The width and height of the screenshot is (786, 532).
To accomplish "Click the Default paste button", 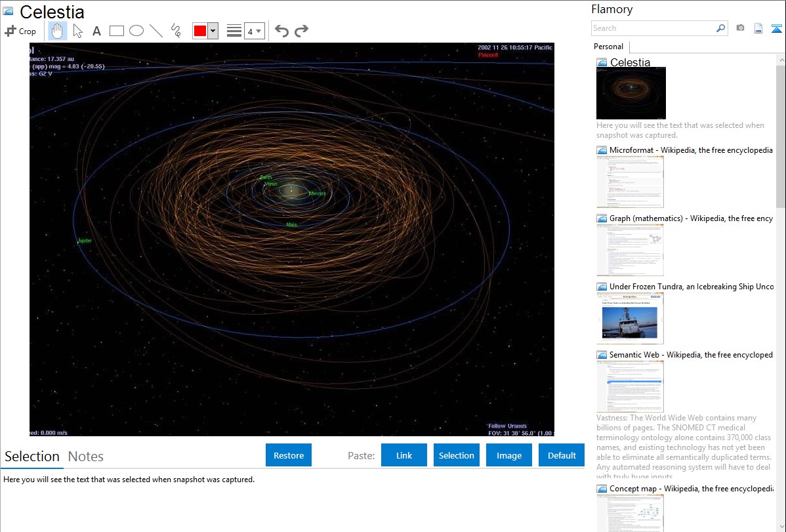I will coord(562,455).
